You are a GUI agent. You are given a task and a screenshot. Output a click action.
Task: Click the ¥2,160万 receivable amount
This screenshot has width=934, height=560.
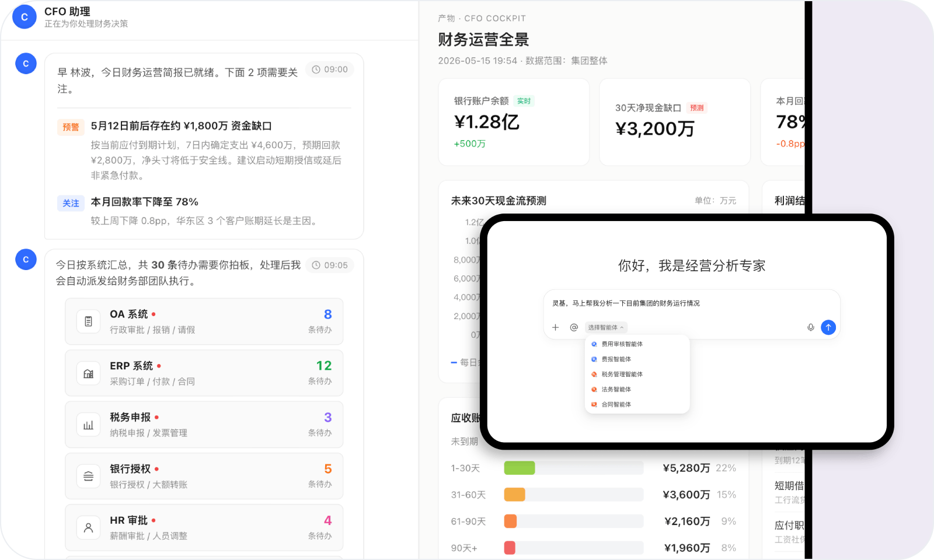pyautogui.click(x=687, y=521)
